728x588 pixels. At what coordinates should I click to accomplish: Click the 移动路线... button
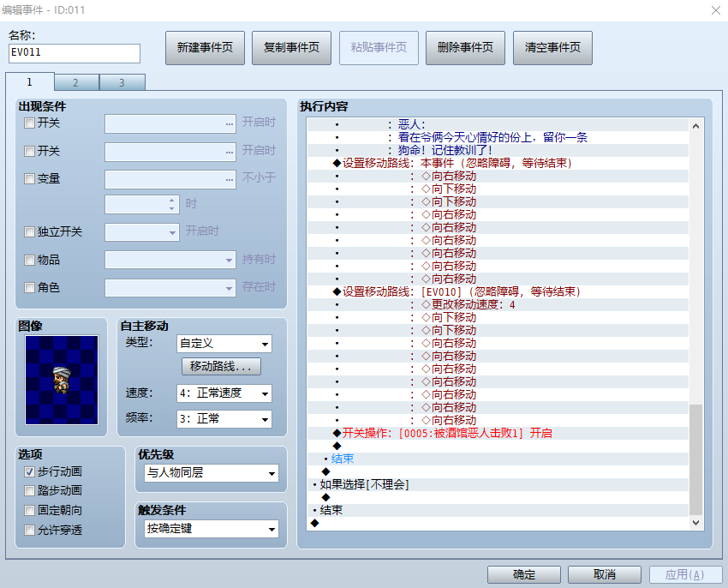[x=221, y=366]
